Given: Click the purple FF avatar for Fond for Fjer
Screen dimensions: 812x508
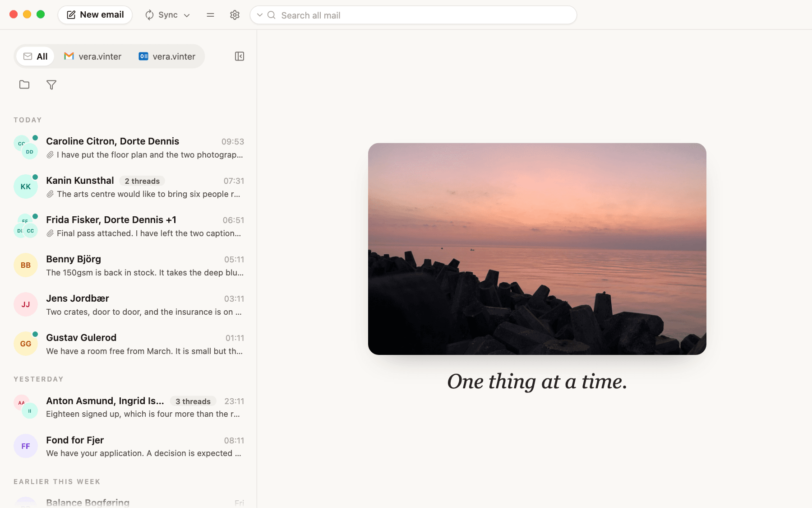Looking at the screenshot, I should click(x=26, y=447).
